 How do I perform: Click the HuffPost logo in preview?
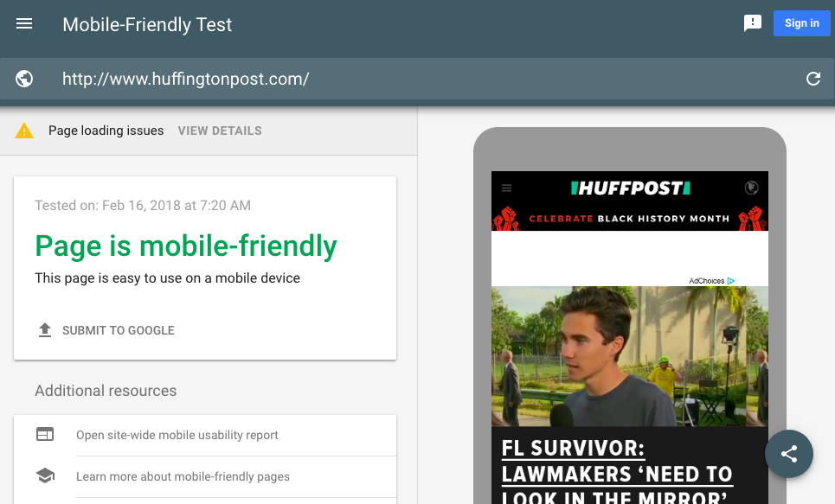tap(630, 188)
